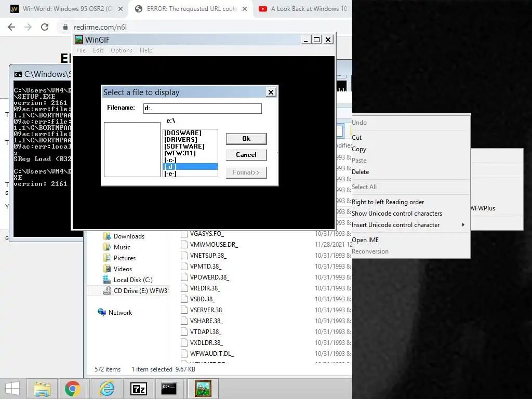Image resolution: width=532 pixels, height=399 pixels.
Task: Click the WinGIF title bar app icon
Action: [79, 39]
